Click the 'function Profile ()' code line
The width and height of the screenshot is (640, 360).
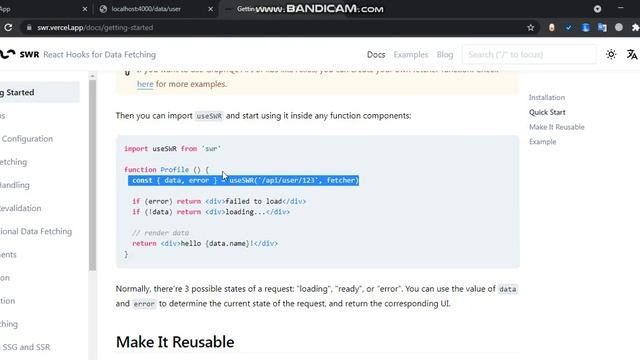click(166, 170)
